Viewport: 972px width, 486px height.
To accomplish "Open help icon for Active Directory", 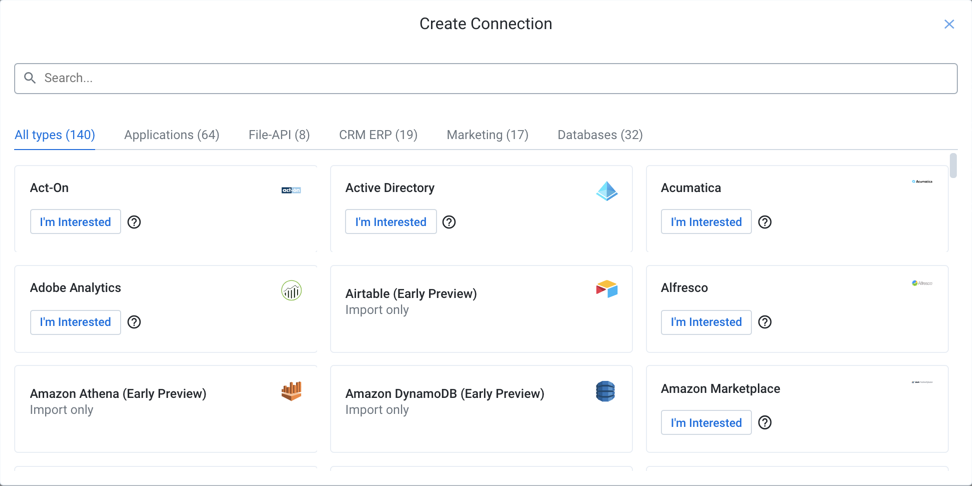I will [x=449, y=222].
